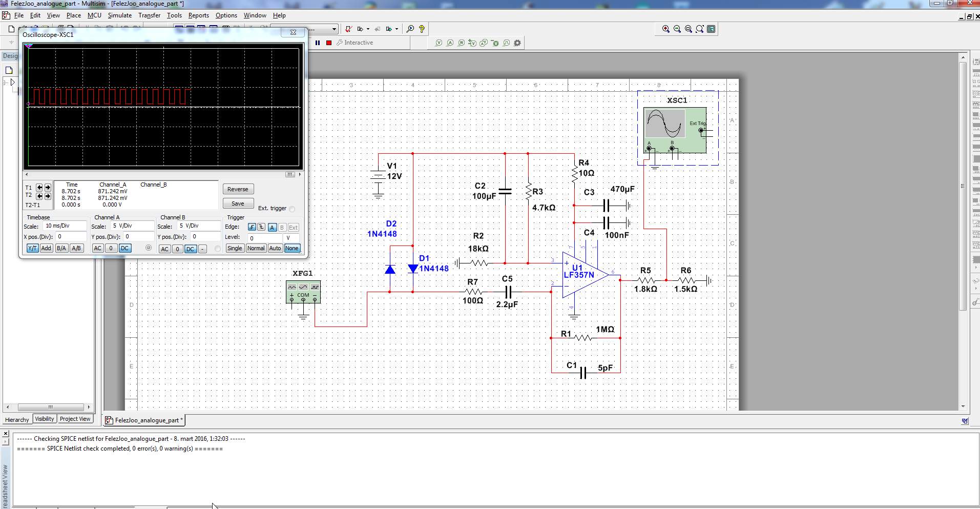Image resolution: width=980 pixels, height=509 pixels.
Task: Open the help question mark icon
Action: [422, 29]
